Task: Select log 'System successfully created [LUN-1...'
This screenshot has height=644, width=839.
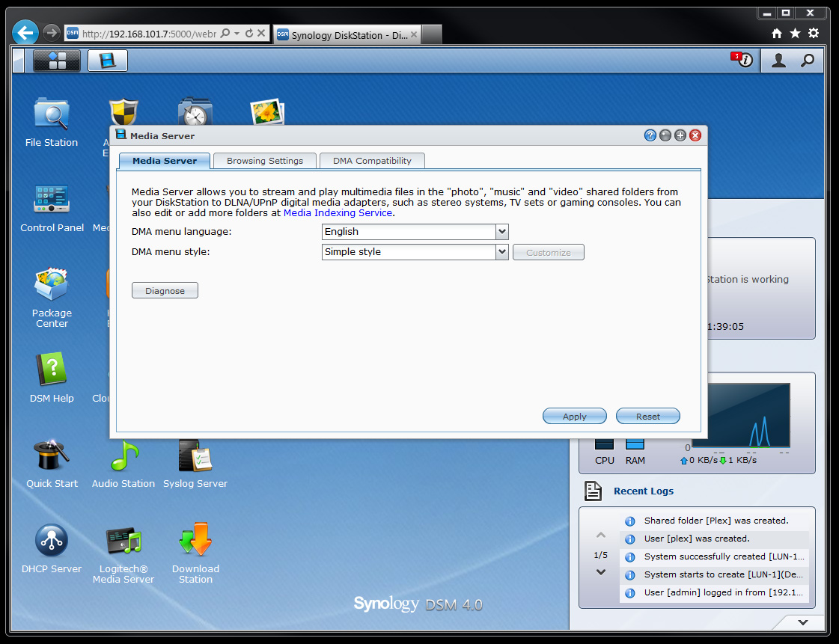Action: (x=714, y=556)
